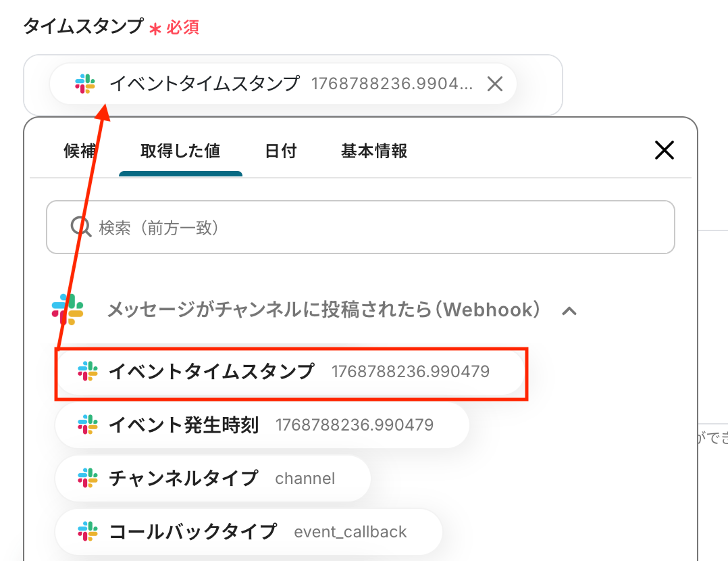Screen dimensions: 728x561
Task: Switch to the 基本情報 tab
Action: (x=374, y=151)
